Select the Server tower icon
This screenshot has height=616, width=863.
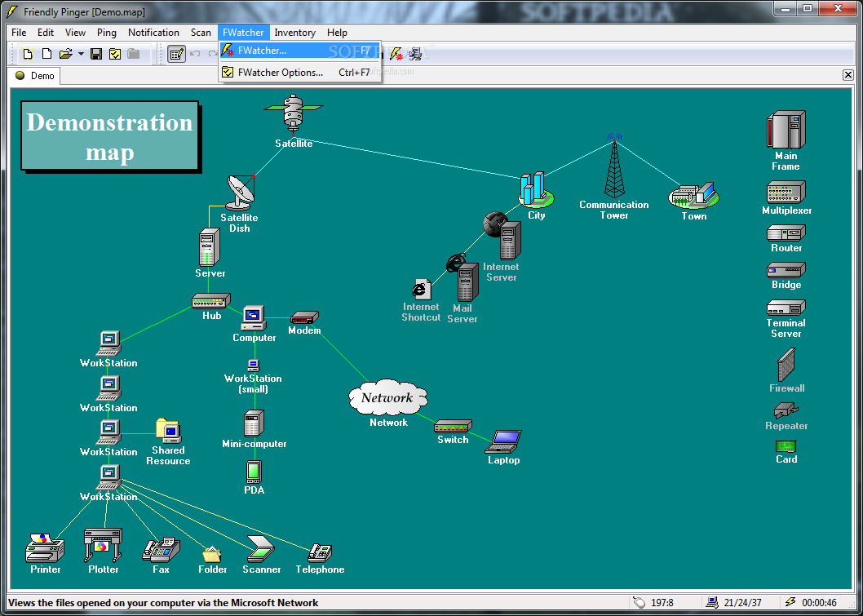(x=209, y=247)
